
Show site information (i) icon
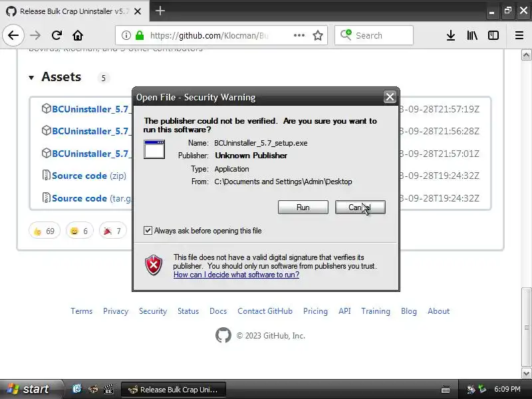126,35
